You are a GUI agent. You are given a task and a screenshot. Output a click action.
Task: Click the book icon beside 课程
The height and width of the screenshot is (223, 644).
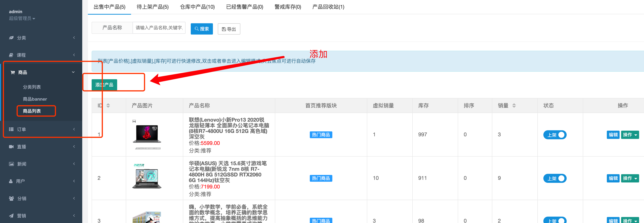[x=11, y=55]
